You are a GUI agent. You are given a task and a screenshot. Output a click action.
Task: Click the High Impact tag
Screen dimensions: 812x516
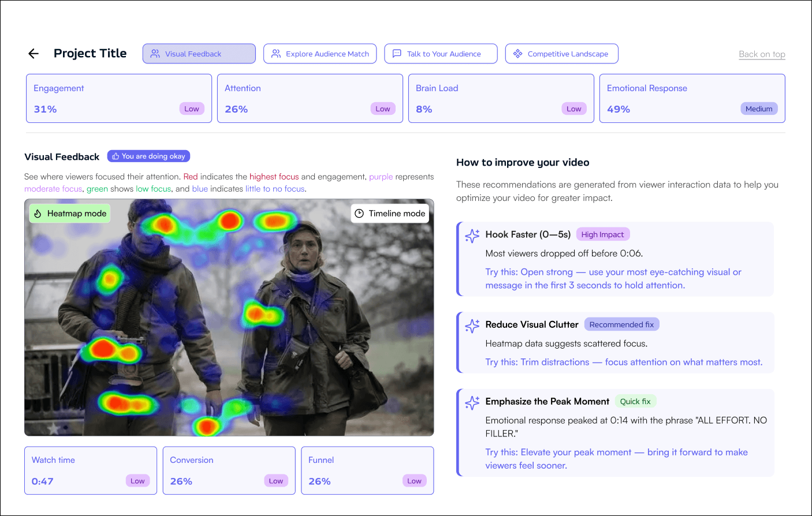(602, 234)
